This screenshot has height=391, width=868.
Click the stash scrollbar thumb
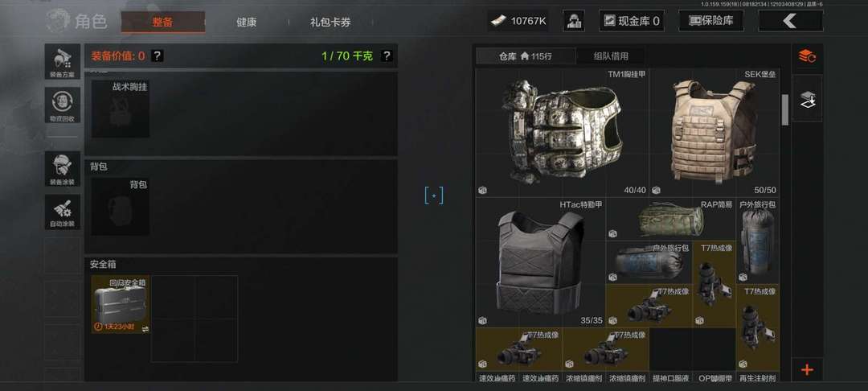point(784,109)
